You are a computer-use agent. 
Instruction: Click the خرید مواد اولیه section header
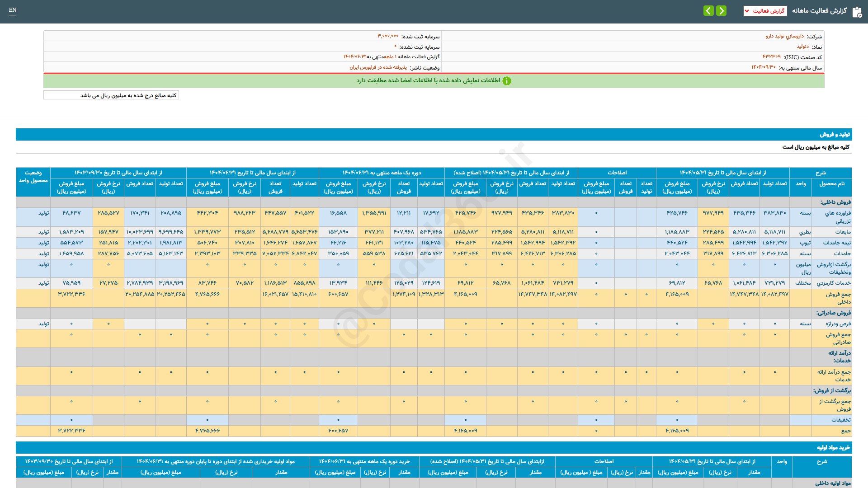point(833,448)
